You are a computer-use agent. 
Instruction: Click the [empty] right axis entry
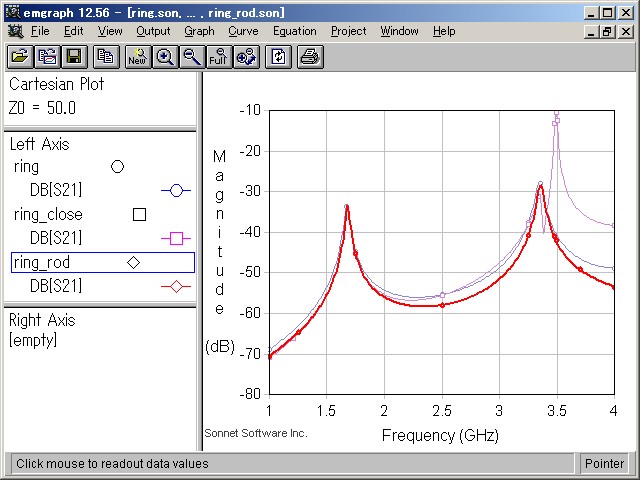coord(33,340)
